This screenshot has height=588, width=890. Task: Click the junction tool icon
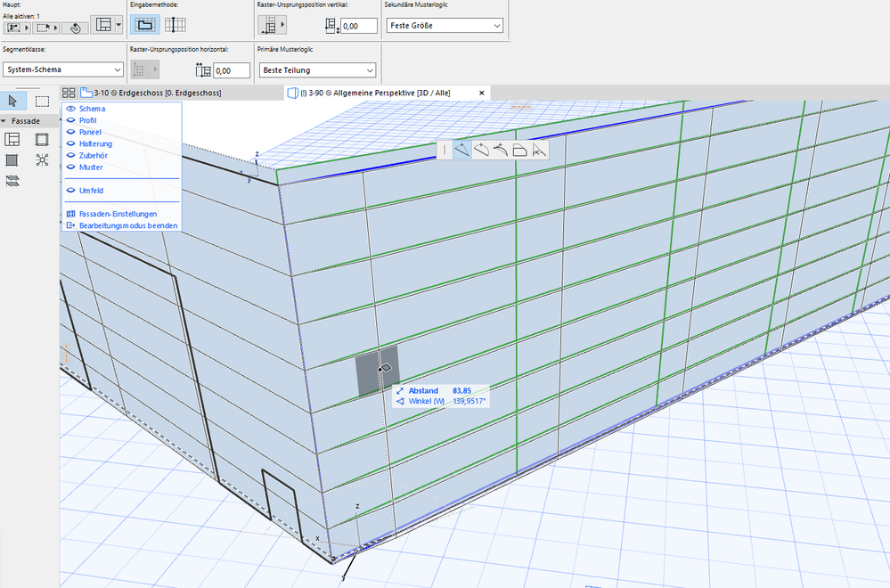42,160
